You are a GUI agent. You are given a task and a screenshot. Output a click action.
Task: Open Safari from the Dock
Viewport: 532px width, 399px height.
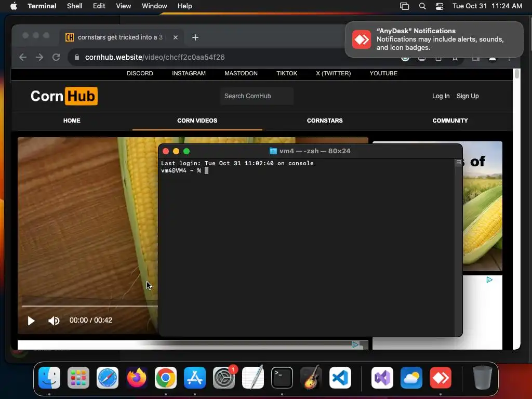108,377
